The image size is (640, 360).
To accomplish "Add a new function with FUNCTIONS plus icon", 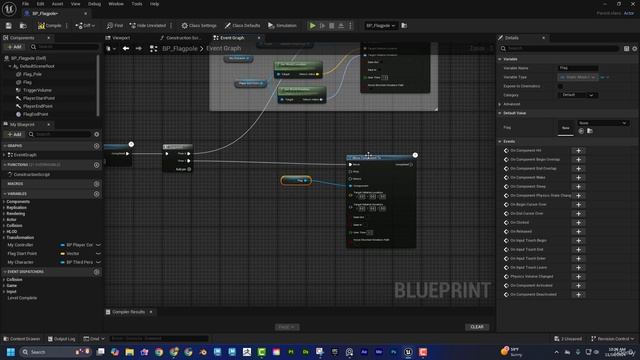I will tap(97, 165).
